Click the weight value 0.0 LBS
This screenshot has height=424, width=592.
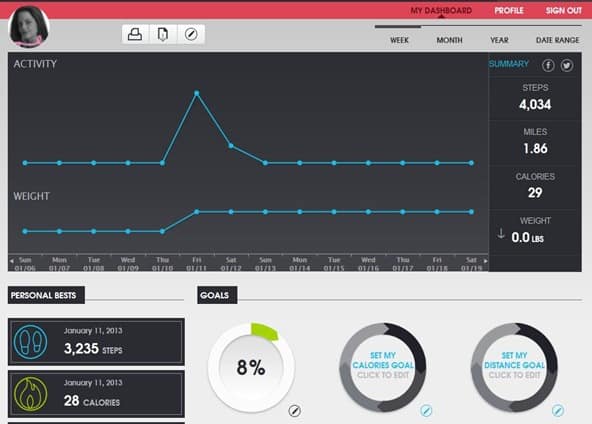click(x=527, y=237)
